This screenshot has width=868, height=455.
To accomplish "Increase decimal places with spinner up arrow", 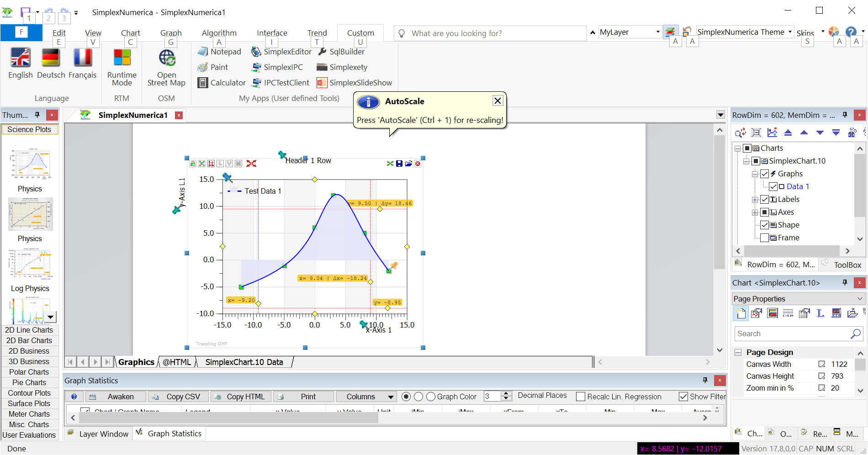I will [x=506, y=394].
